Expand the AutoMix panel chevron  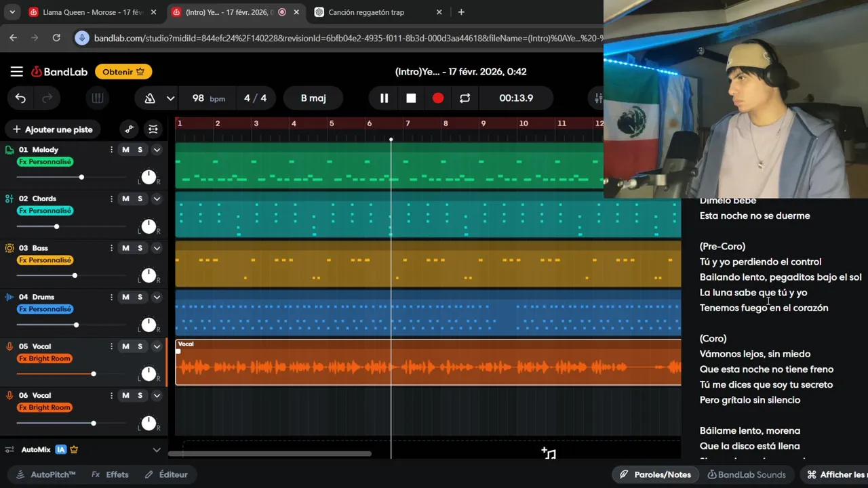(157, 449)
